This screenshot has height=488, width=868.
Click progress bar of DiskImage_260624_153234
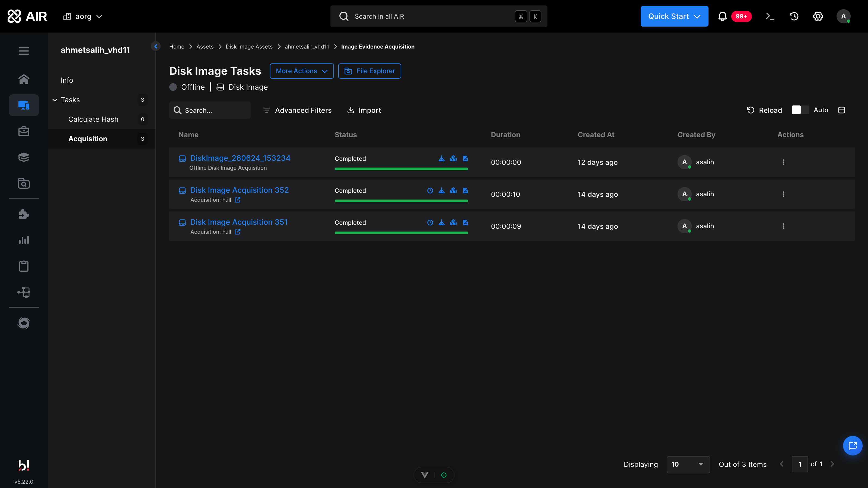pos(401,169)
